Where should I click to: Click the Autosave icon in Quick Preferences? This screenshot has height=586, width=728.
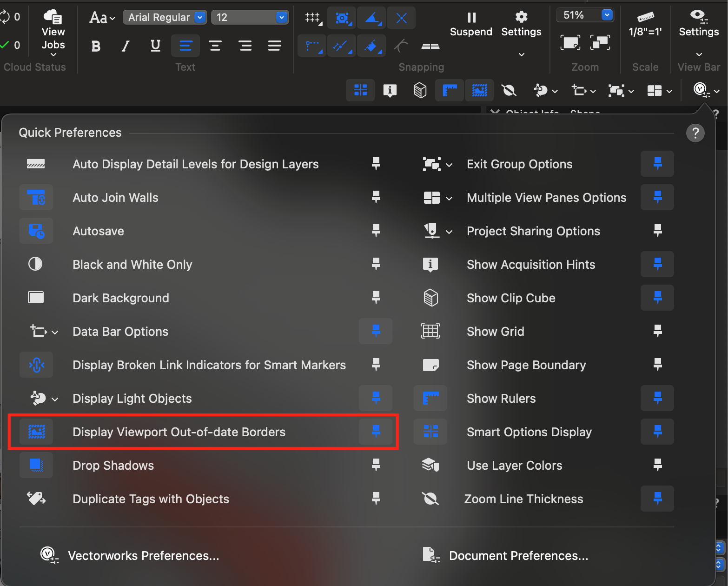coord(36,231)
